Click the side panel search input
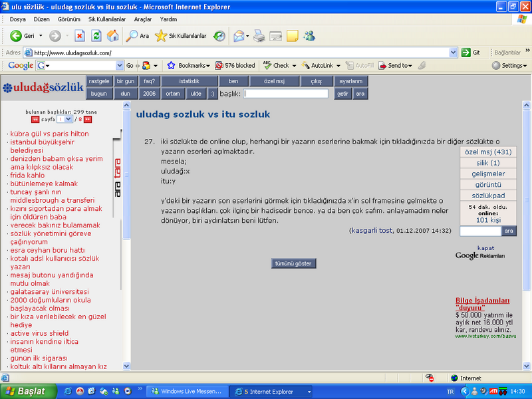Image resolution: width=532 pixels, height=399 pixels. (x=480, y=231)
